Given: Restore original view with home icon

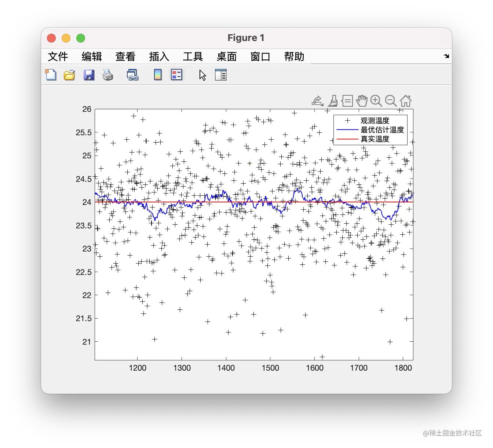Looking at the screenshot, I should [405, 100].
